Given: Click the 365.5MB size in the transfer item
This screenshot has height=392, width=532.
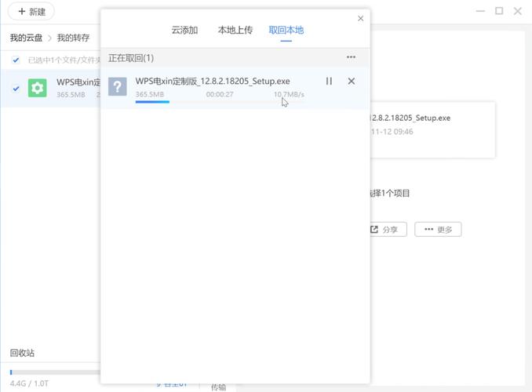Looking at the screenshot, I should coord(150,94).
